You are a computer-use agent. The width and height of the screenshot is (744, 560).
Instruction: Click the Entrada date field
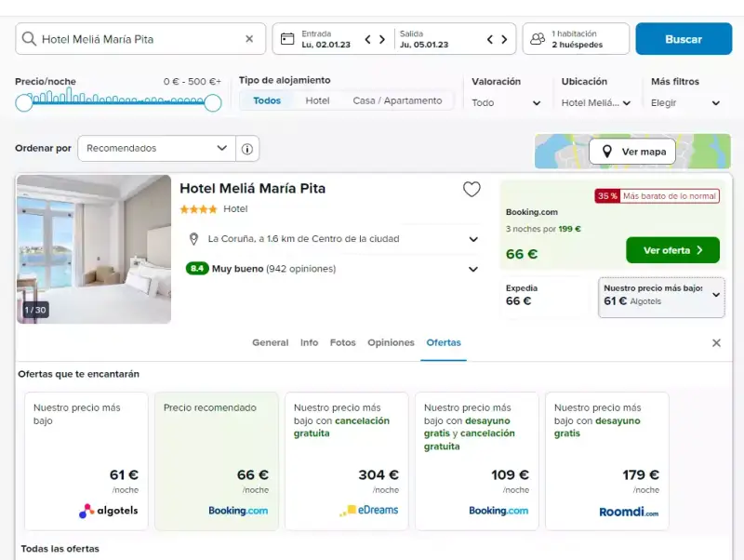(326, 39)
